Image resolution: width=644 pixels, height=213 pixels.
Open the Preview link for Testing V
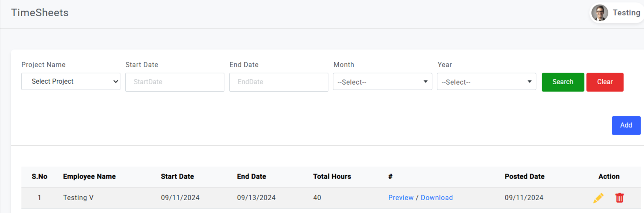click(x=401, y=198)
